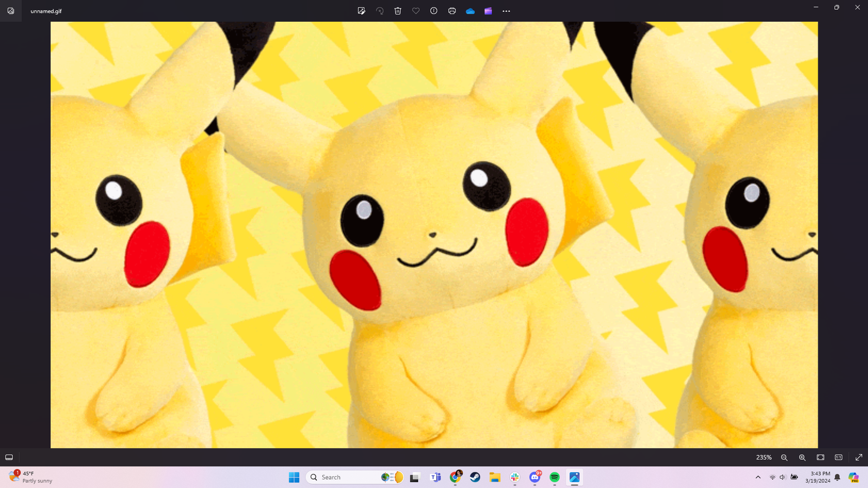Viewport: 868px width, 488px height.
Task: Expand hidden system tray icons
Action: [x=757, y=477]
